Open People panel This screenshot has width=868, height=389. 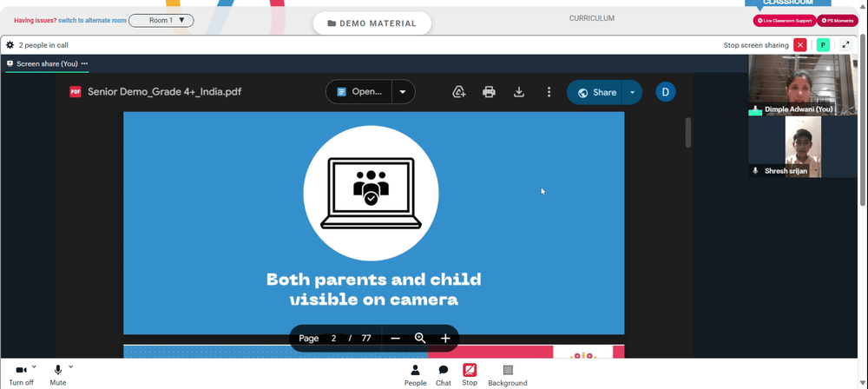tap(415, 375)
